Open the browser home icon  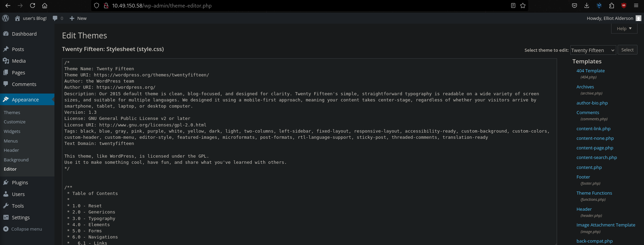point(45,5)
